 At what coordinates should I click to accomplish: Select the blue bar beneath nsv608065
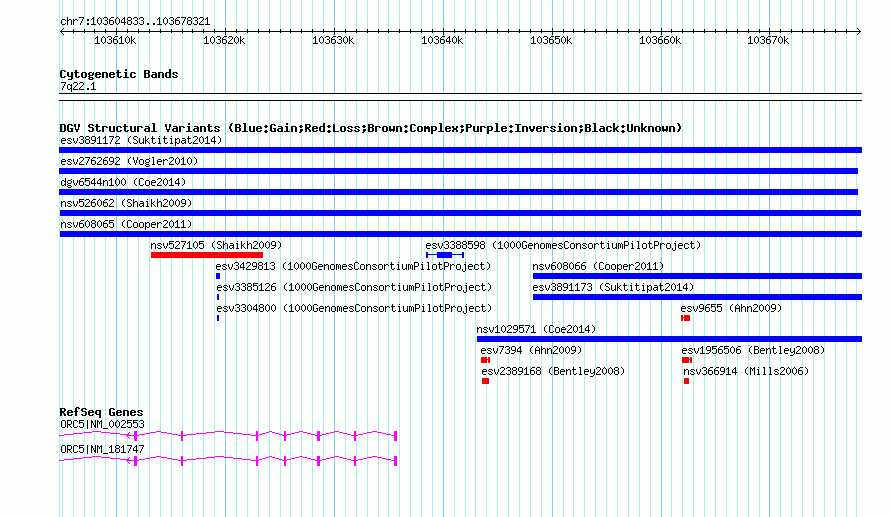[x=460, y=234]
